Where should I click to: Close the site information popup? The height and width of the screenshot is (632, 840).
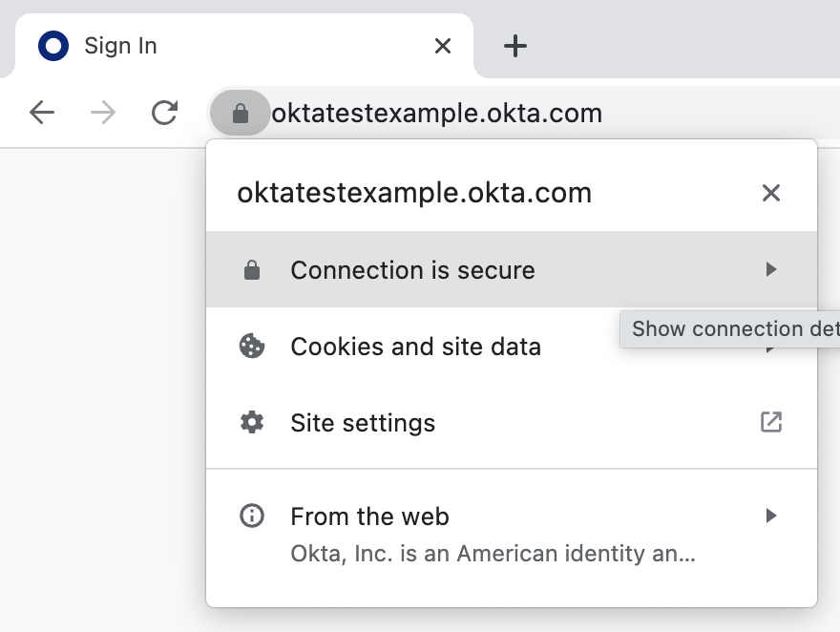click(x=771, y=193)
